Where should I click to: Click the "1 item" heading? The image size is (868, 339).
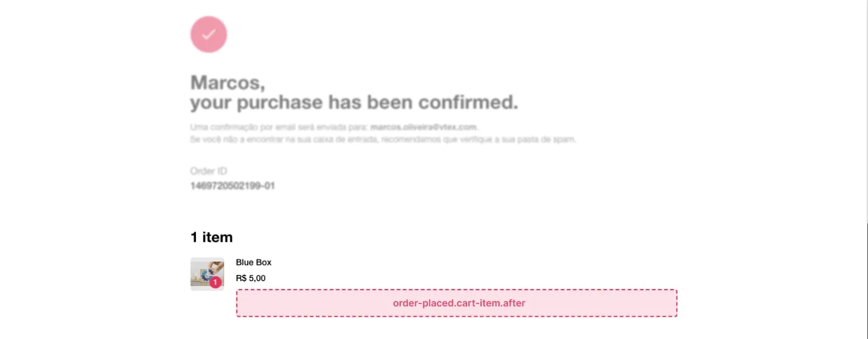tap(212, 237)
